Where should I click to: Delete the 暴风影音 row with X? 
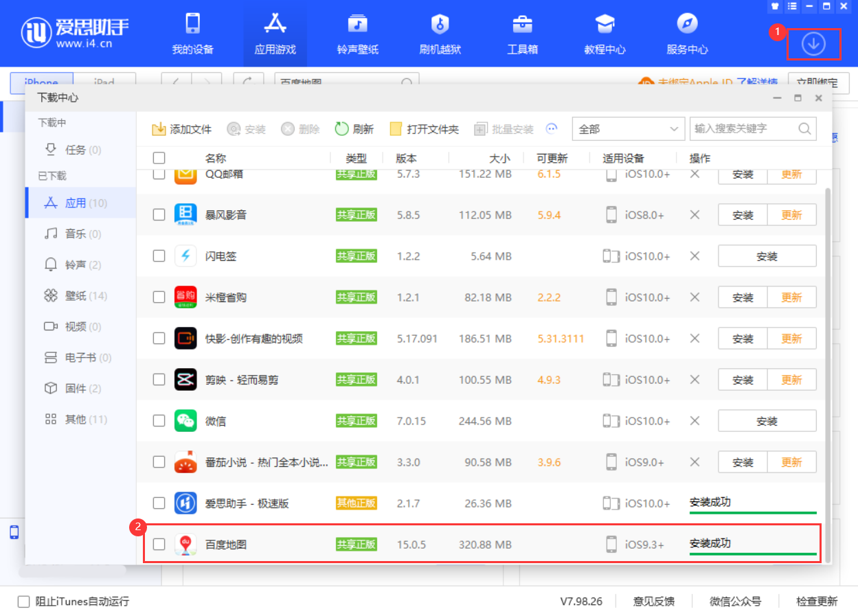[695, 215]
